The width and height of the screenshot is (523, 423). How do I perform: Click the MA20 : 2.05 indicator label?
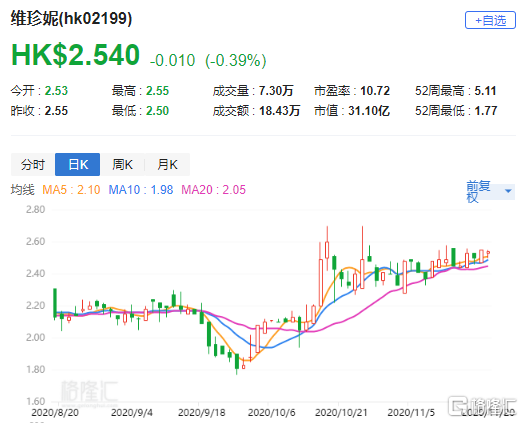click(x=213, y=190)
